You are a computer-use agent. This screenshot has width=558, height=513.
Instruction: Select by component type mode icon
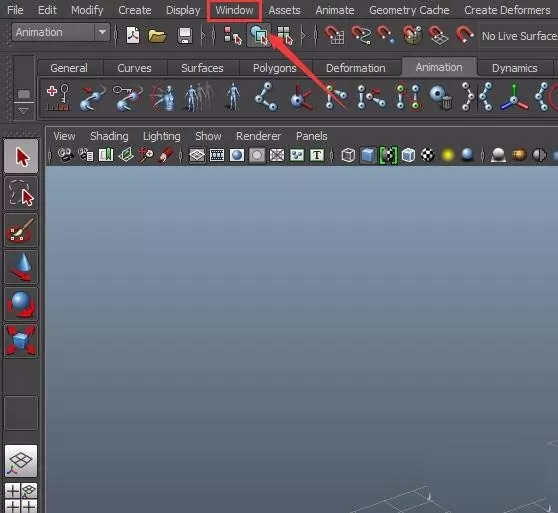coord(285,36)
